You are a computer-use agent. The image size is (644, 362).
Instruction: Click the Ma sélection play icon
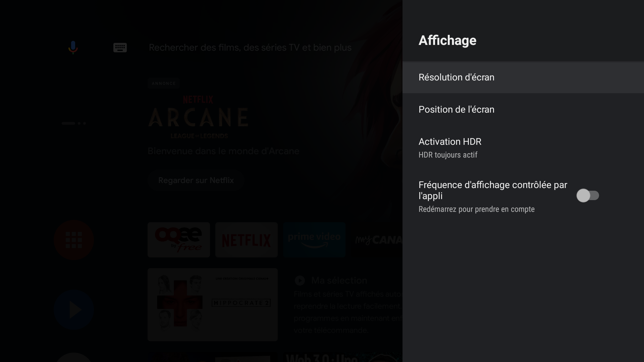300,281
